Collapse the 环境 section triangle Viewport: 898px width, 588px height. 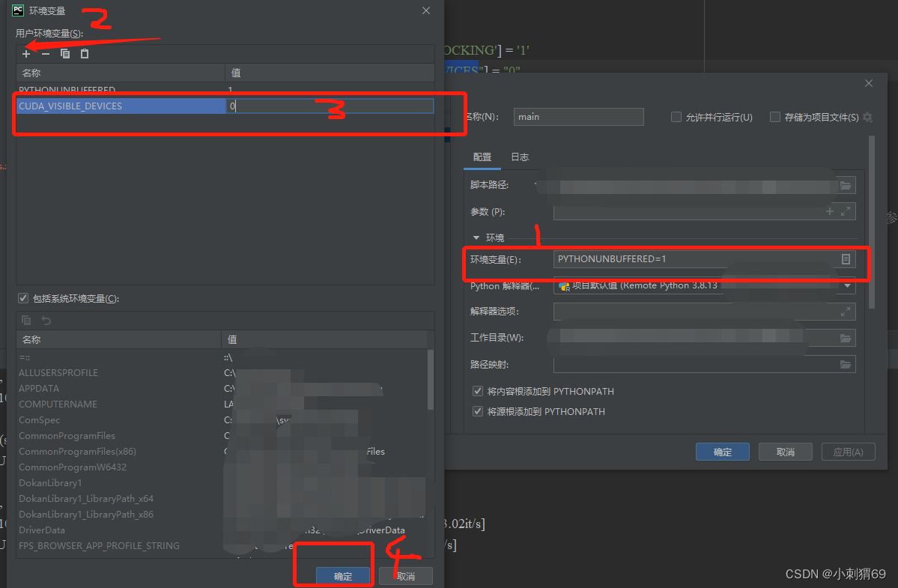(477, 237)
